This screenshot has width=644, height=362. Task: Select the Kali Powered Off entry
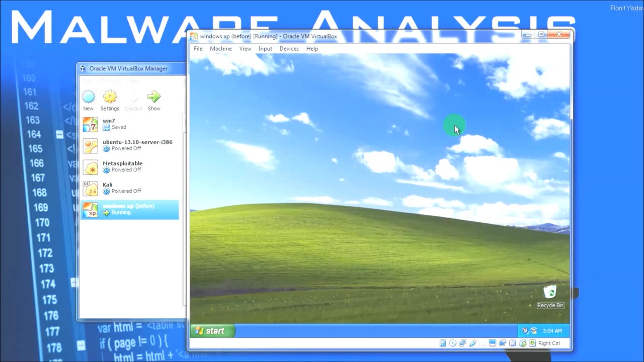click(x=130, y=188)
